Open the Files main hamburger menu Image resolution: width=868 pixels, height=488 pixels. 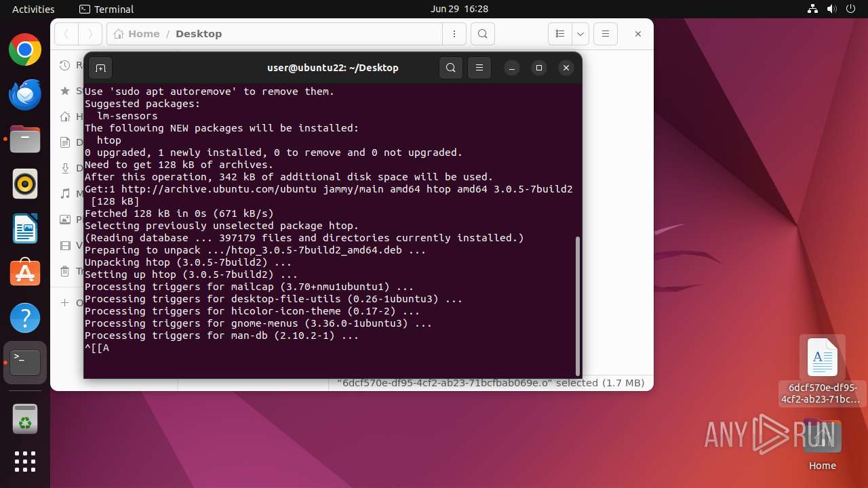click(x=606, y=34)
